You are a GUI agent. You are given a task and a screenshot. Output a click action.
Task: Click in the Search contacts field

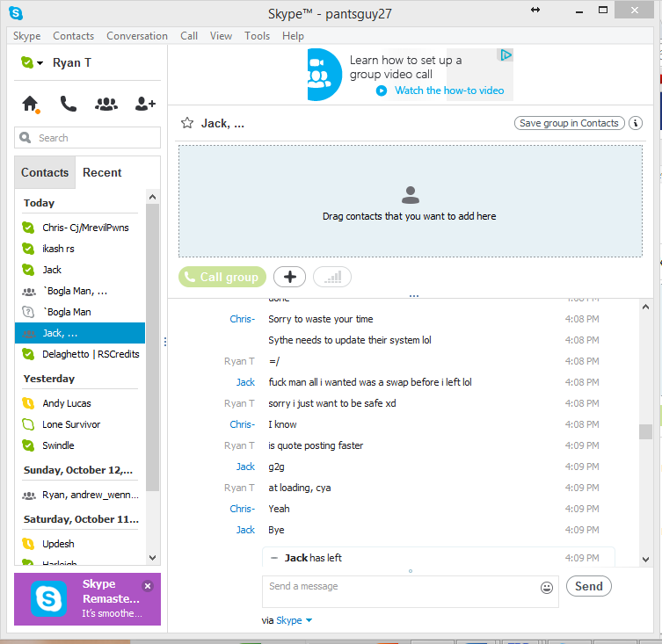(87, 138)
